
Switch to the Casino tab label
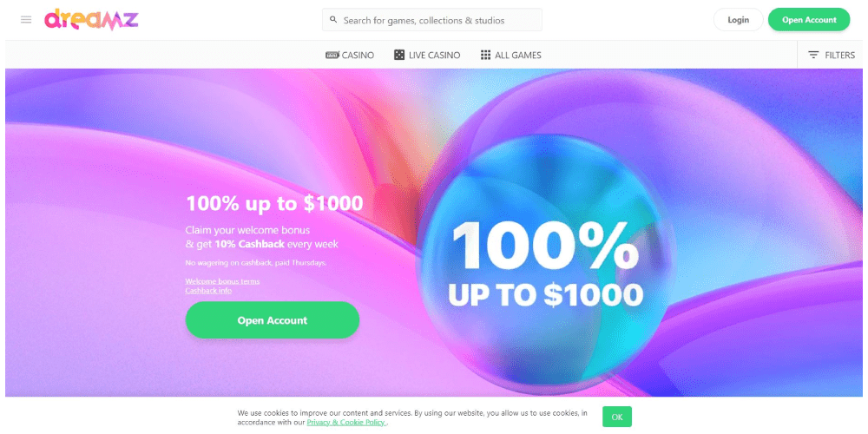[358, 56]
